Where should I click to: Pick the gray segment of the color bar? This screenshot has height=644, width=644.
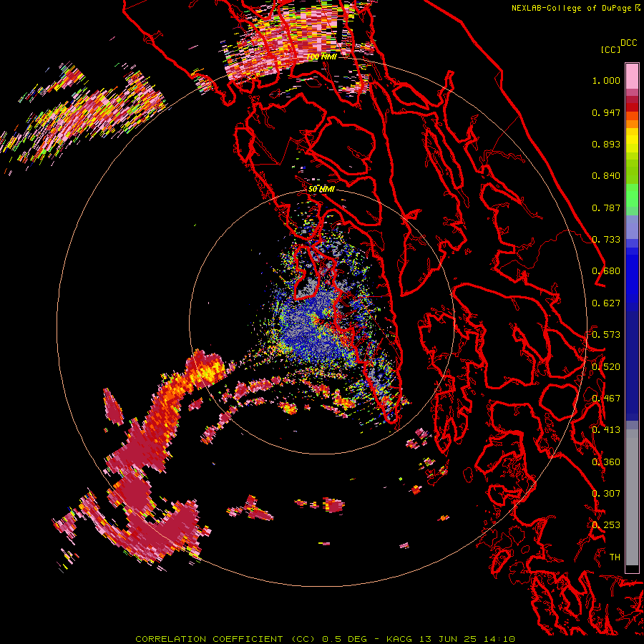(632, 497)
